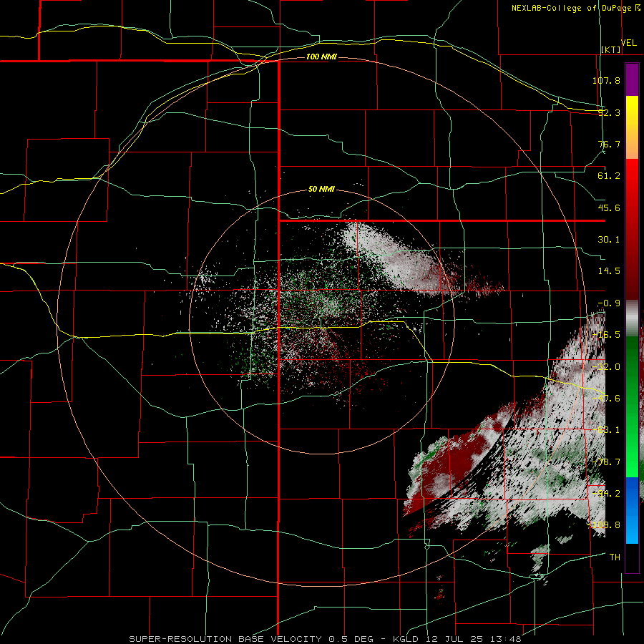Click the NEXLAB-College of DuPage watermark text
Viewport: 644px width, 644px height.
pyautogui.click(x=571, y=8)
